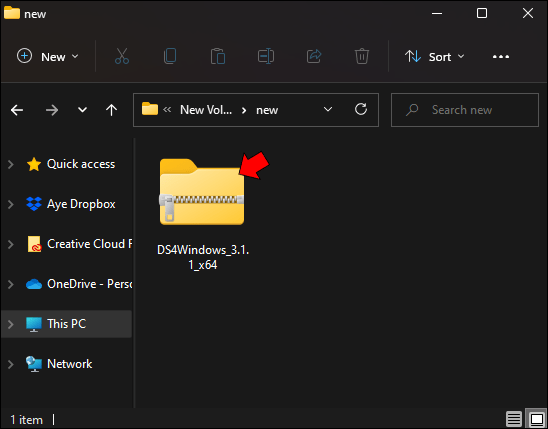Open the Sort dropdown menu
Viewport: 548px width, 429px height.
tap(435, 57)
